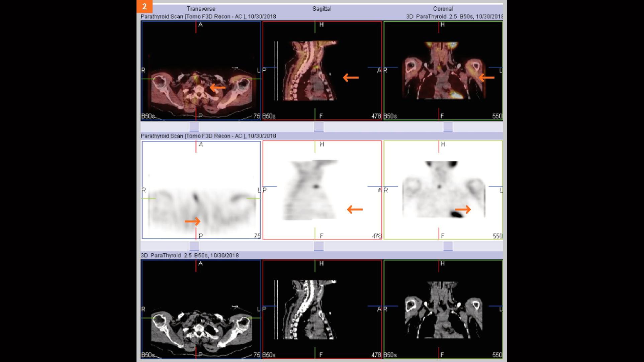Screen dimensions: 644x362
Task: Click the "A" anterior orientation marker in the transverse fused view
Action: point(200,25)
